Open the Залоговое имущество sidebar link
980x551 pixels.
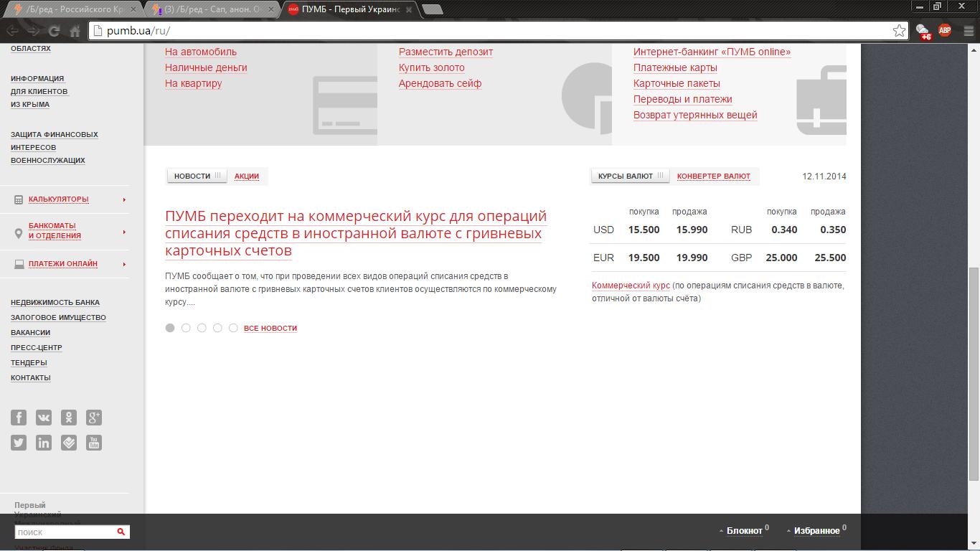pos(58,318)
